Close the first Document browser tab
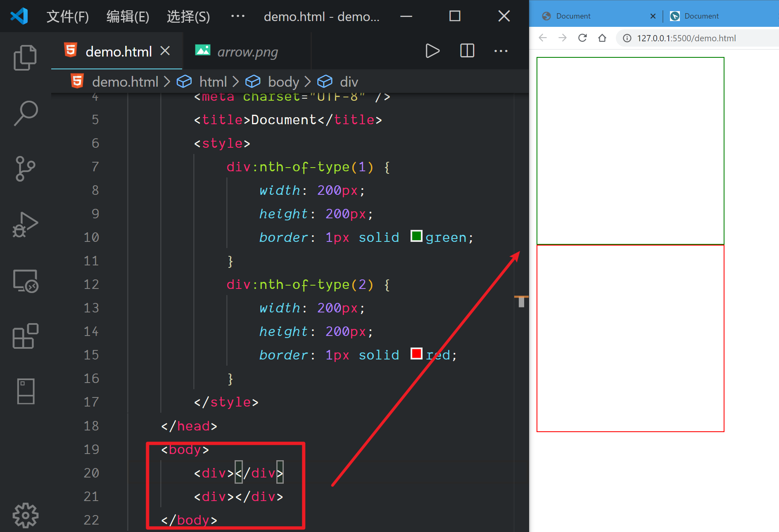The image size is (779, 532). coord(653,16)
